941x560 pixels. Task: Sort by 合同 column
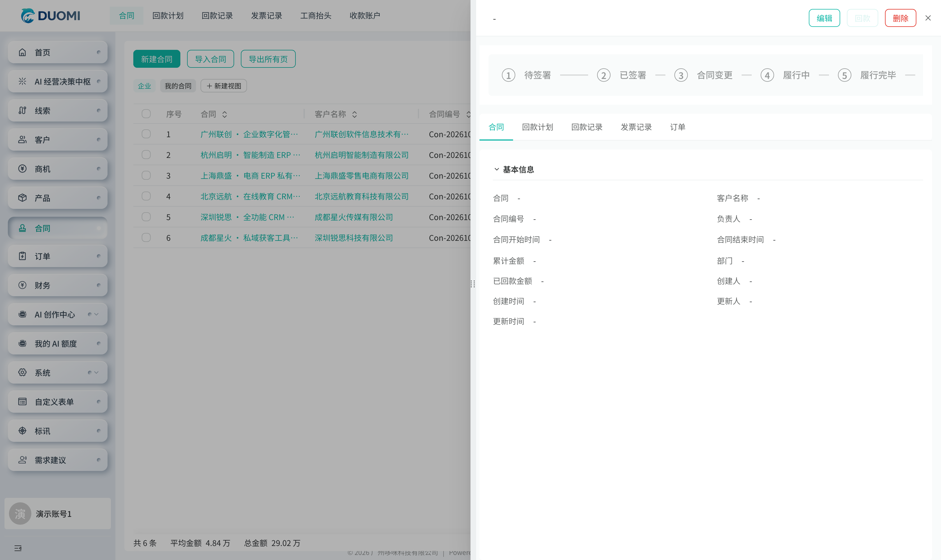click(x=224, y=114)
